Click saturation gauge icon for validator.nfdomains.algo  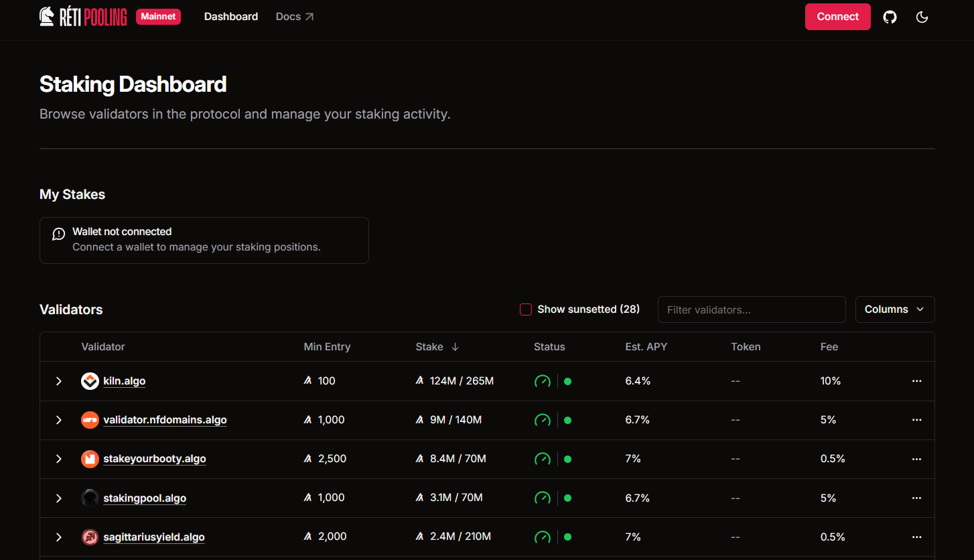[x=543, y=420]
